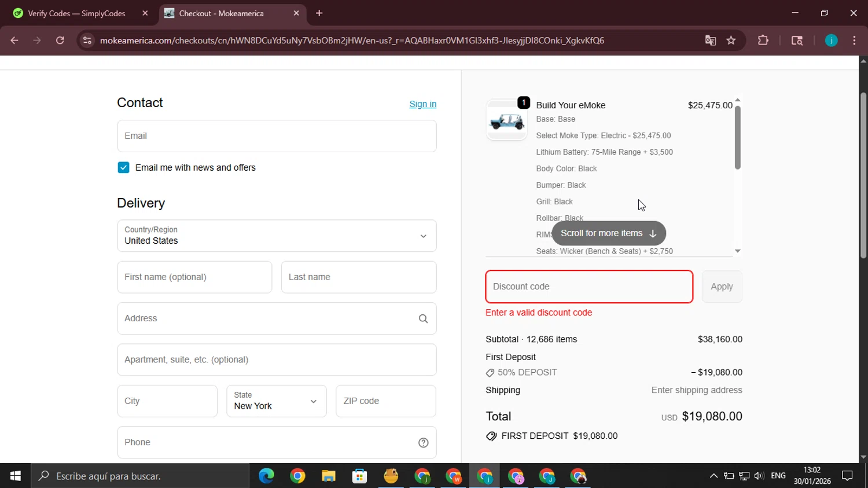
Task: Click the phone field help icon
Action: click(423, 442)
